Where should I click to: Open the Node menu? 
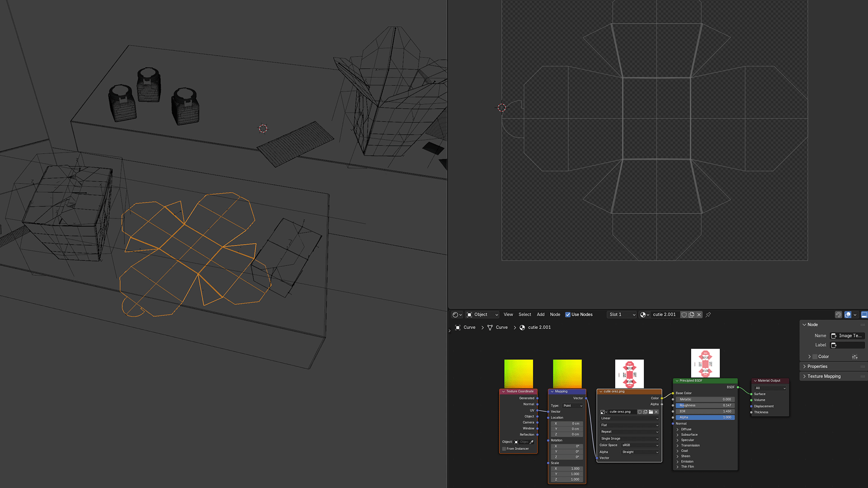pos(555,314)
